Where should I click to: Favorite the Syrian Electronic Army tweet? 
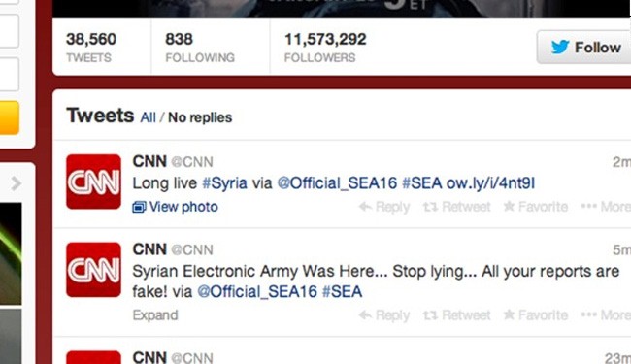(536, 315)
